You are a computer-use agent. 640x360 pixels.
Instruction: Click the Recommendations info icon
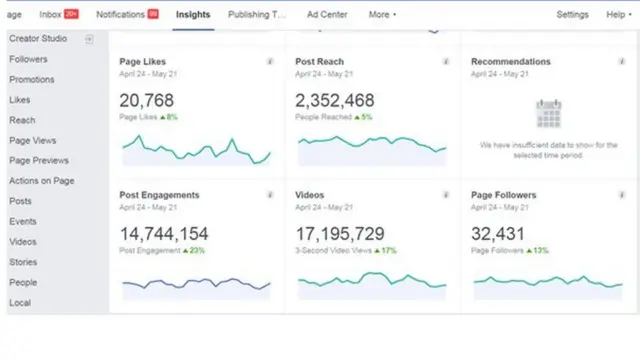pyautogui.click(x=622, y=62)
